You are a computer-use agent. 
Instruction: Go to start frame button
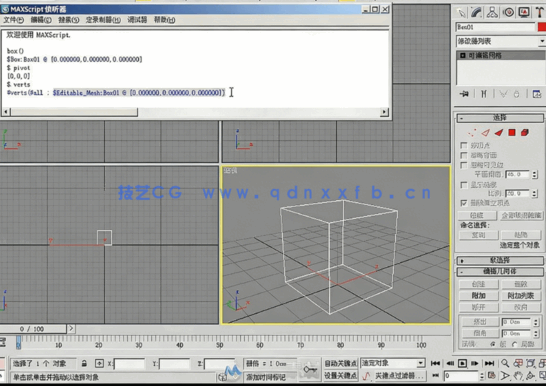click(x=436, y=363)
